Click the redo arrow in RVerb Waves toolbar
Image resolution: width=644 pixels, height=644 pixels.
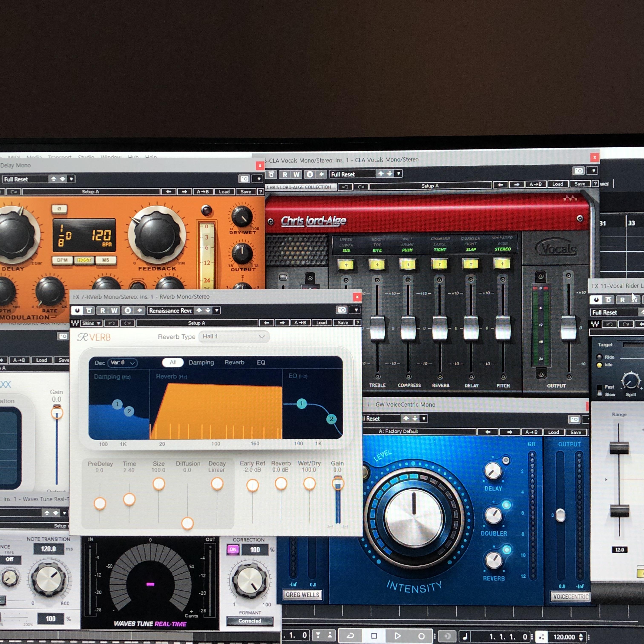click(127, 323)
